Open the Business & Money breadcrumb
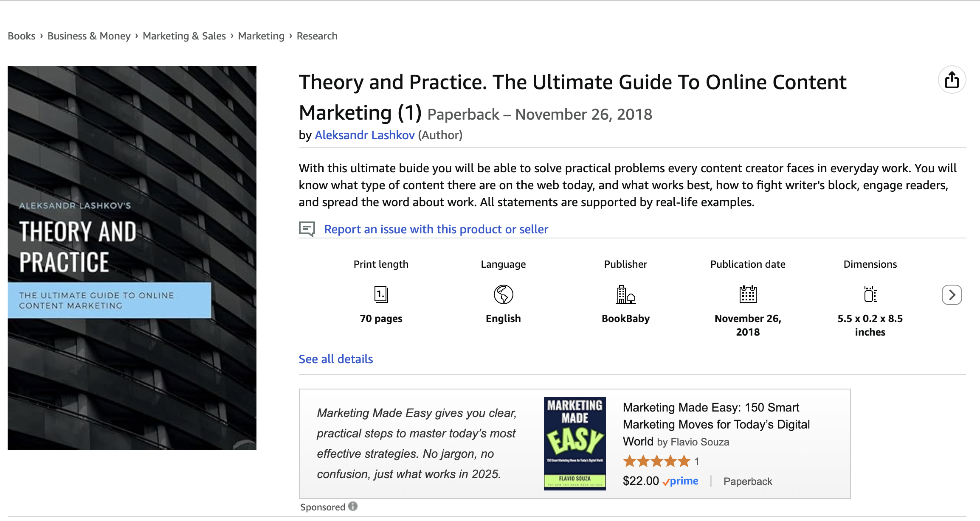Viewport: 980px width, 521px height. click(89, 36)
